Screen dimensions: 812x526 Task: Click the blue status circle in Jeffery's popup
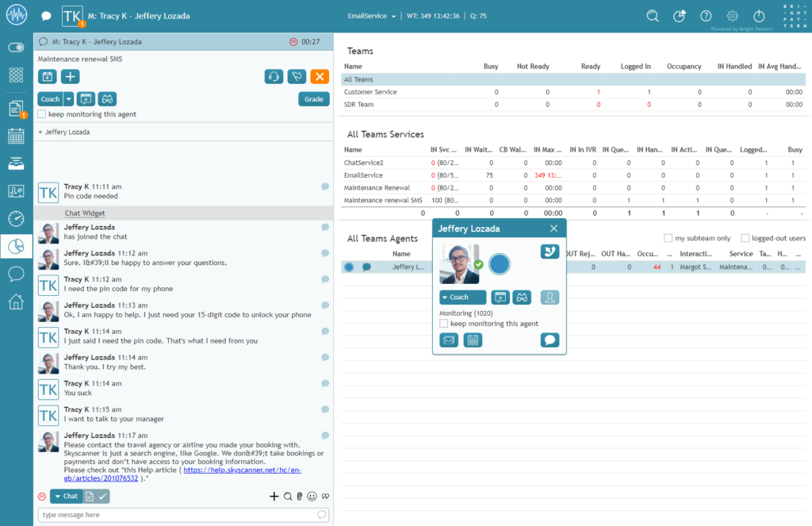500,264
